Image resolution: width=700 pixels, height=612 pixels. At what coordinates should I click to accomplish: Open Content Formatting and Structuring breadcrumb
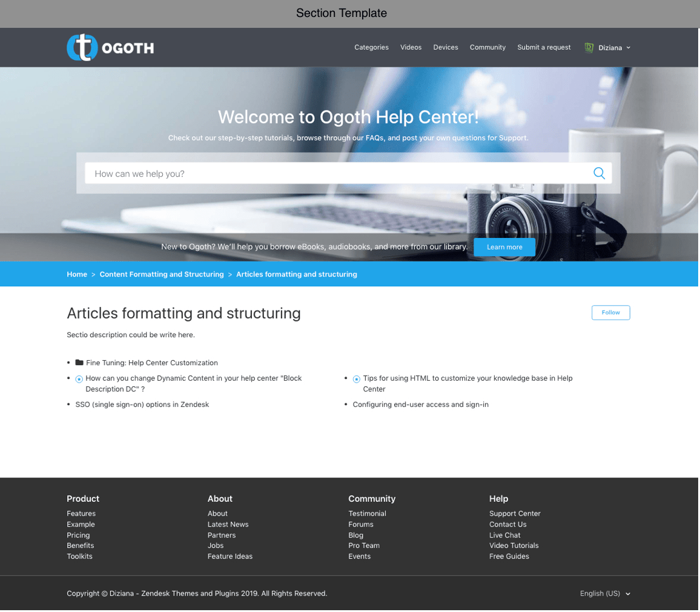coord(162,274)
